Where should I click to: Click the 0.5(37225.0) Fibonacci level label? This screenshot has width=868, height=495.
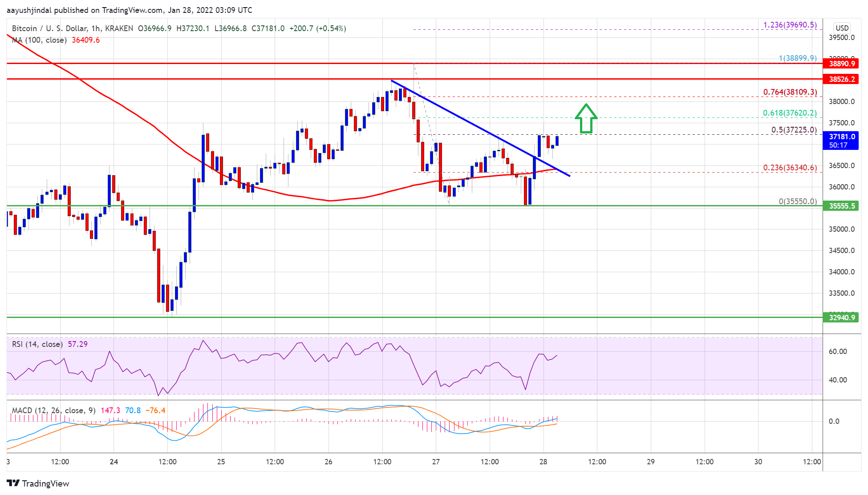tap(794, 130)
